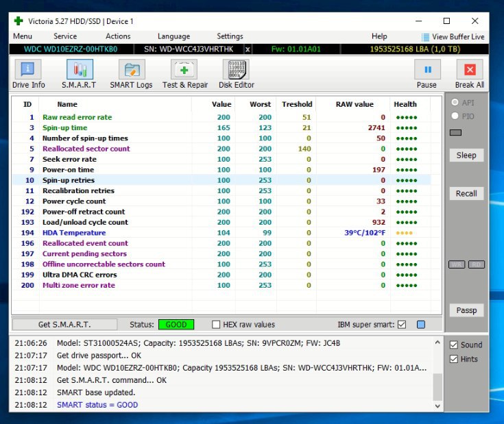Click the SMART status = GOOD log line

(x=97, y=405)
